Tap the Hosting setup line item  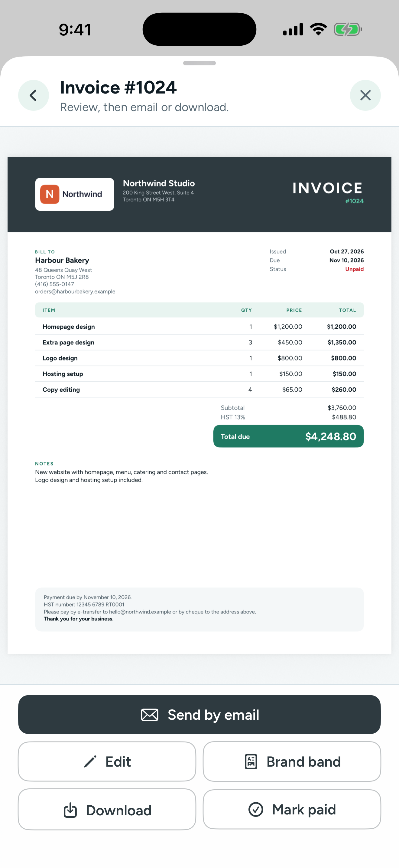(199, 374)
